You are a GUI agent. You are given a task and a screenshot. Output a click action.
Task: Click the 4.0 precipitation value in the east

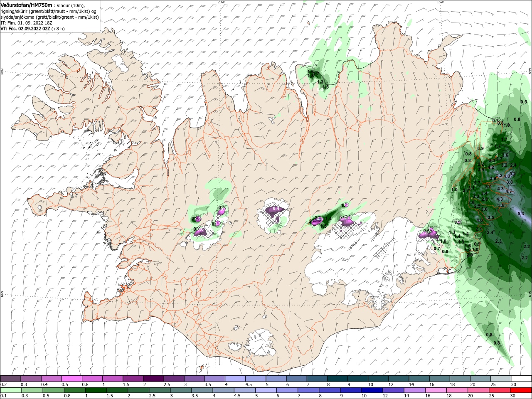(479, 220)
